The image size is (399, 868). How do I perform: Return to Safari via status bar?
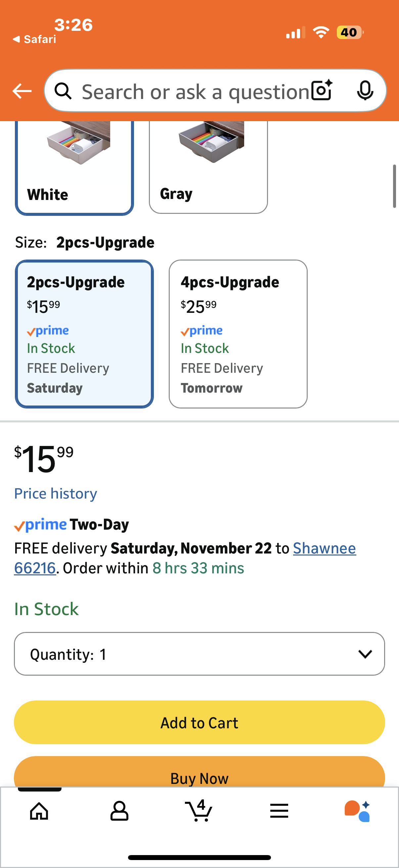[x=35, y=39]
